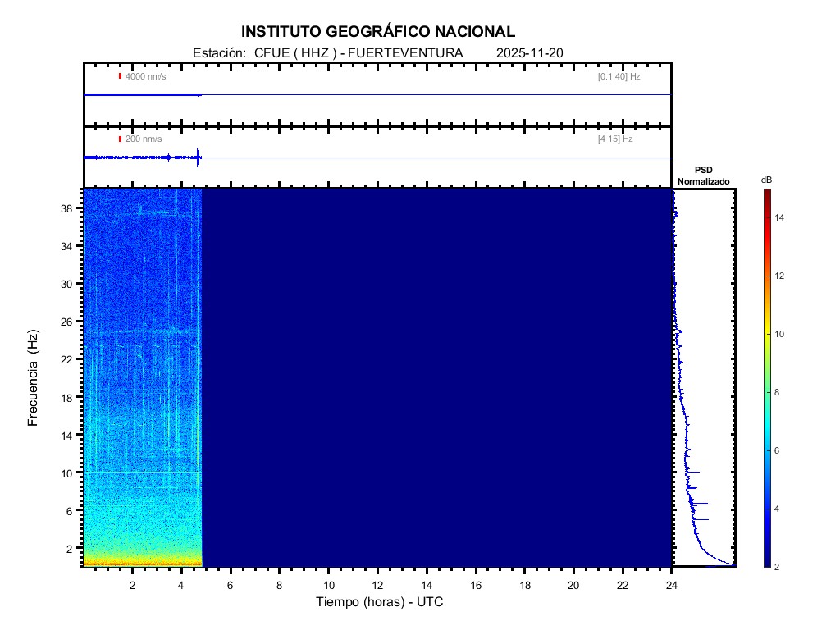The width and height of the screenshot is (840, 630).
Task: Click the yellow colorbar region near 10 dB
Action: pyautogui.click(x=765, y=334)
